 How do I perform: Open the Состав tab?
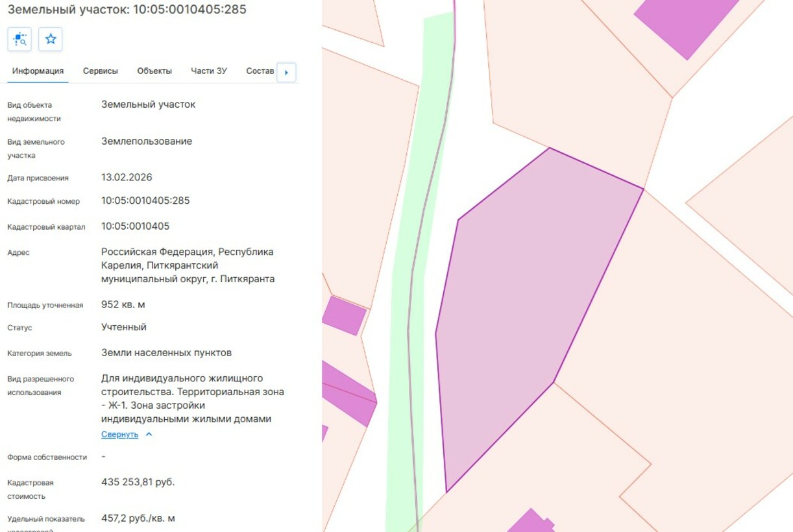pos(260,71)
